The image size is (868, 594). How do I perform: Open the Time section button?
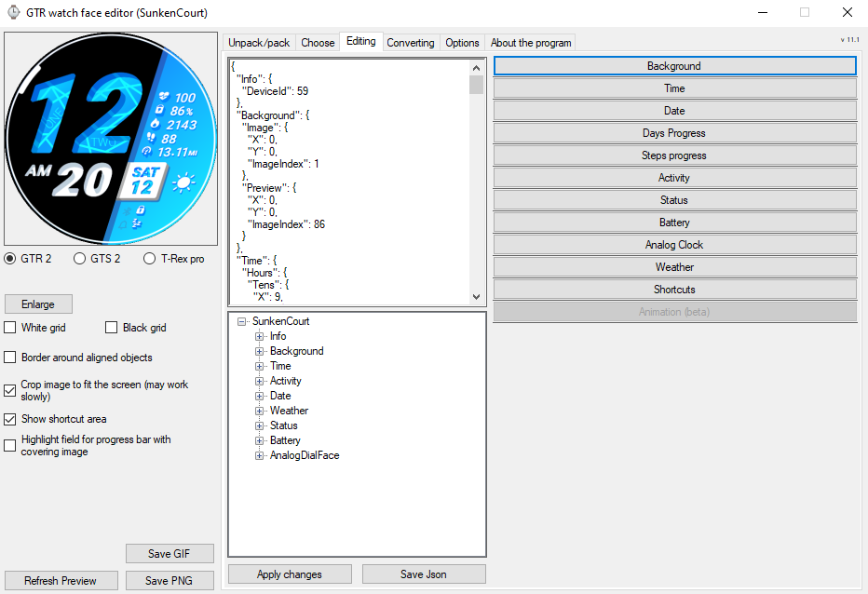coord(675,88)
